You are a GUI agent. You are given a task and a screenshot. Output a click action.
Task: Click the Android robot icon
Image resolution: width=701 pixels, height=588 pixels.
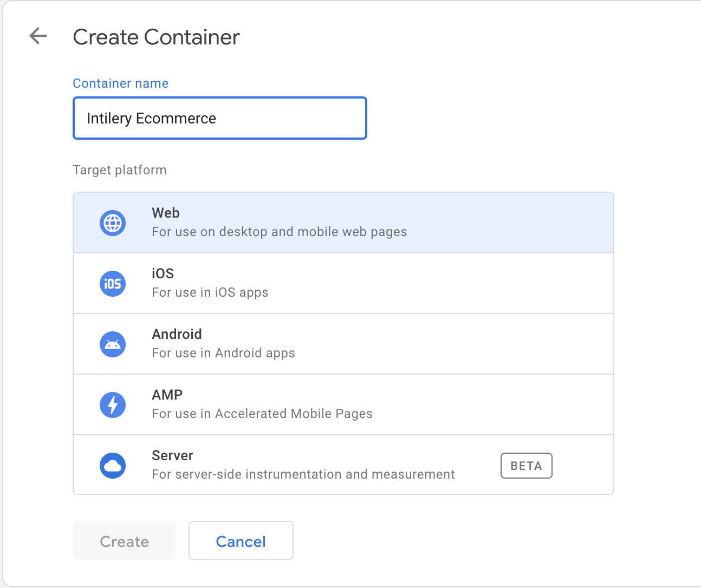click(113, 344)
